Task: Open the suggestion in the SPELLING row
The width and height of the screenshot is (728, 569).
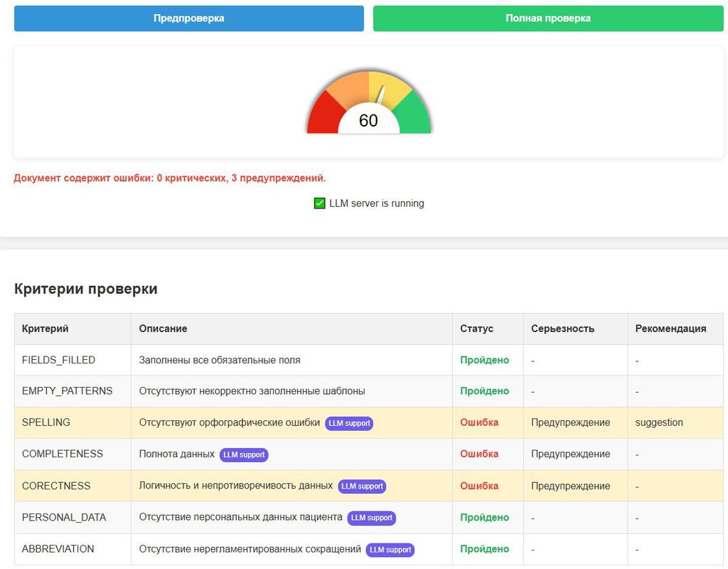Action: [x=659, y=422]
